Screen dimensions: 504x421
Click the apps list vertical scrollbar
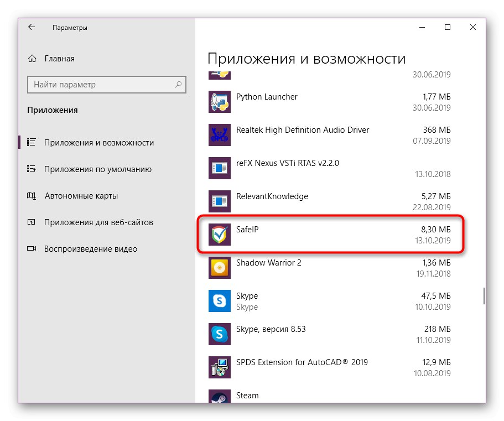click(x=484, y=295)
